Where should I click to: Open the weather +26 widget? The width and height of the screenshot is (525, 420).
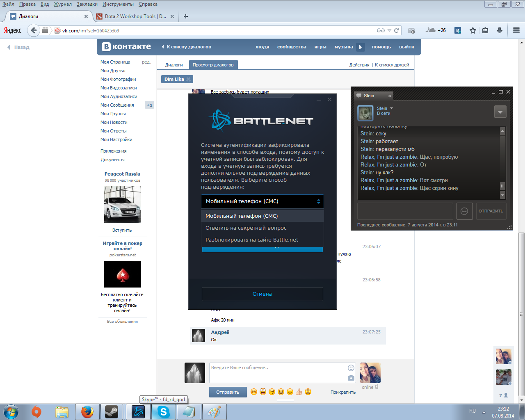point(436,30)
